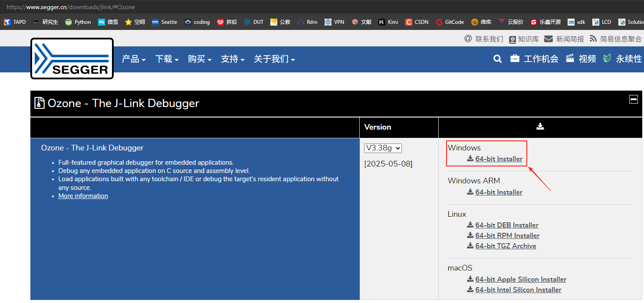
Task: Open the 购买 menu
Action: [x=200, y=59]
